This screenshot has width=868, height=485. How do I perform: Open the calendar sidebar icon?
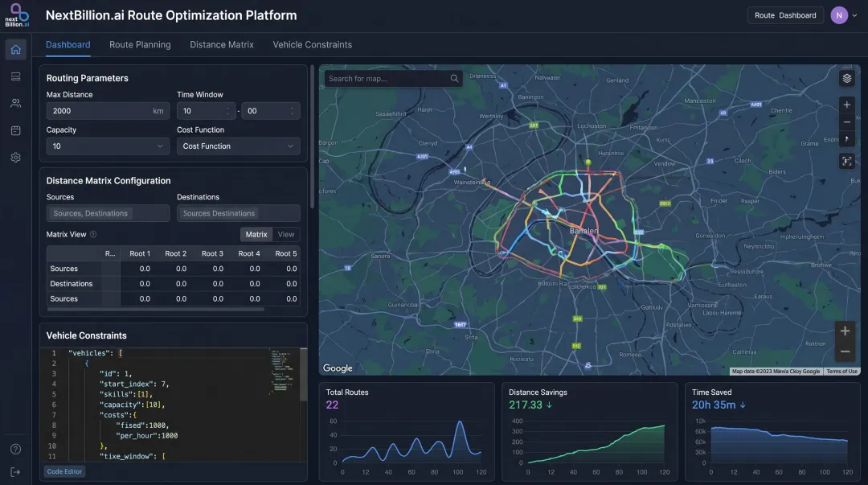click(15, 130)
